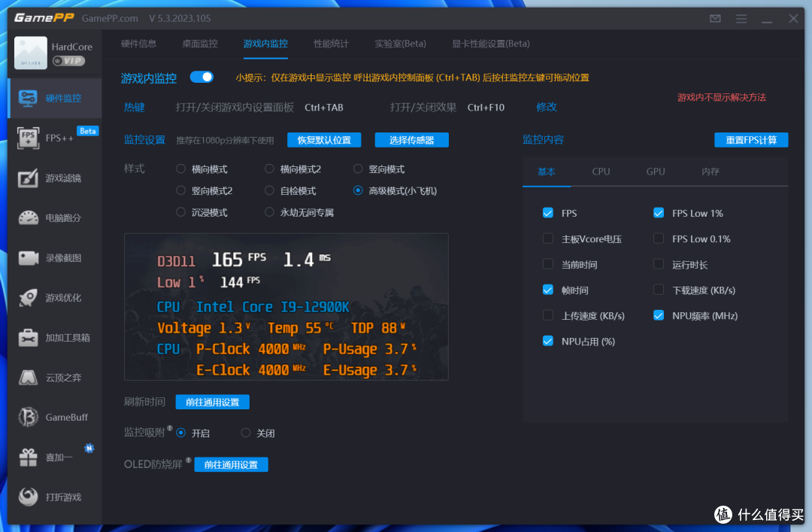Click the mail icon in title bar
The height and width of the screenshot is (532, 812).
coord(715,19)
